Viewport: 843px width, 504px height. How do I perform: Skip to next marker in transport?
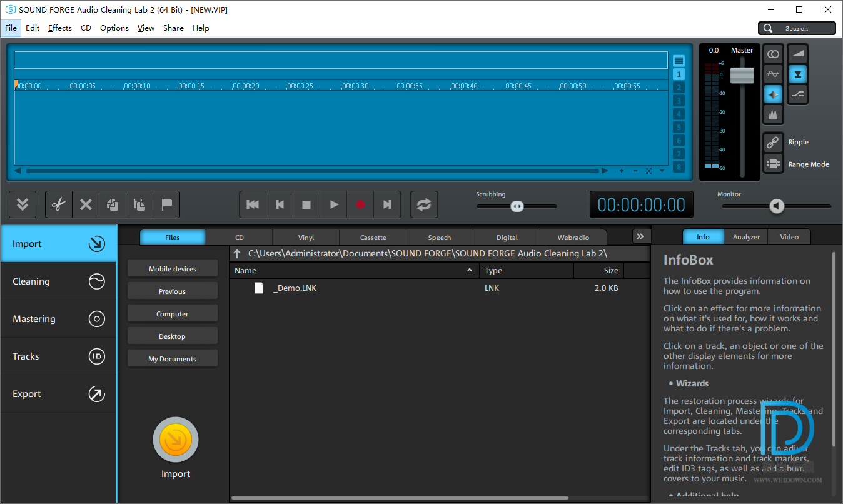point(387,204)
